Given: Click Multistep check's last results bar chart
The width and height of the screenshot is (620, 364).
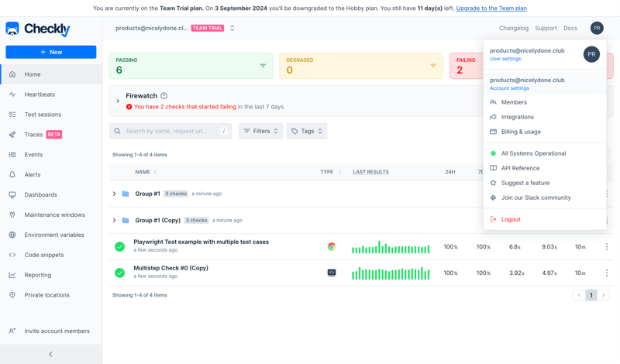Looking at the screenshot, I should tap(391, 273).
